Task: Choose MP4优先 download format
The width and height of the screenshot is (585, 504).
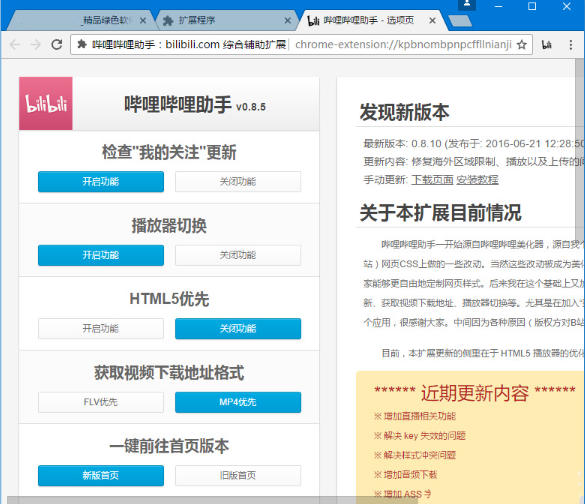Action: point(238,402)
